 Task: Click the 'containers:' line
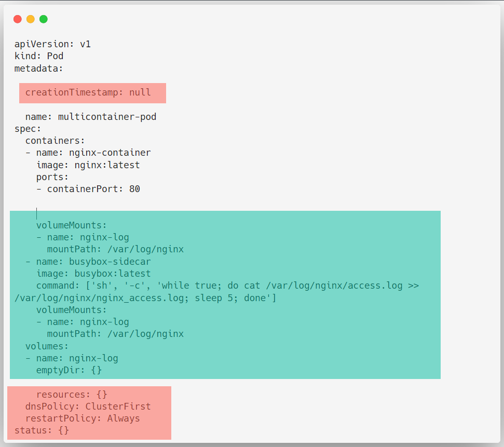point(55,141)
